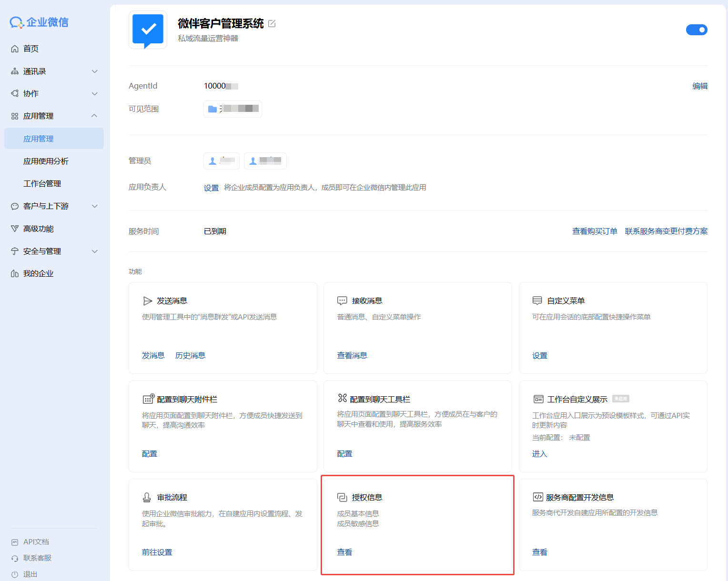The width and height of the screenshot is (728, 581).
Task: Click the 联系客服 headset icon
Action: [15, 558]
